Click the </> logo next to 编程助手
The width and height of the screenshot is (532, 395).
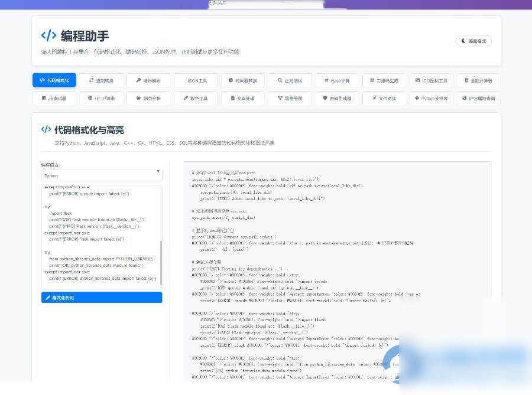pos(48,35)
